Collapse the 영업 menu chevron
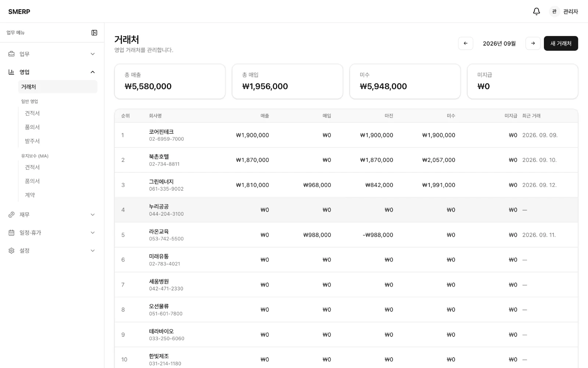Viewport: 588px width, 368px height. tap(93, 72)
